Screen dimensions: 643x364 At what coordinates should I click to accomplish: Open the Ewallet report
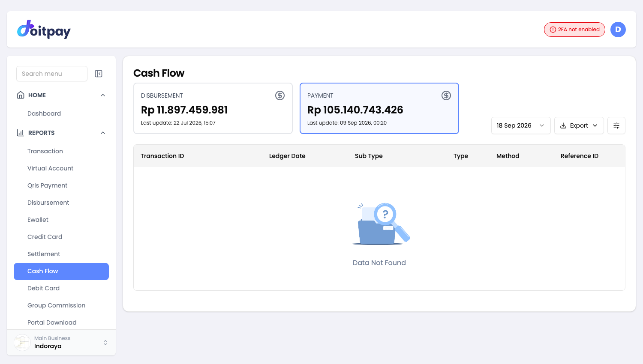pos(38,220)
